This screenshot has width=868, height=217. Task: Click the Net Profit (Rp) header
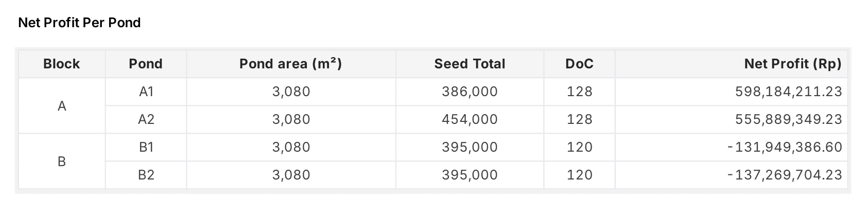[x=792, y=64]
